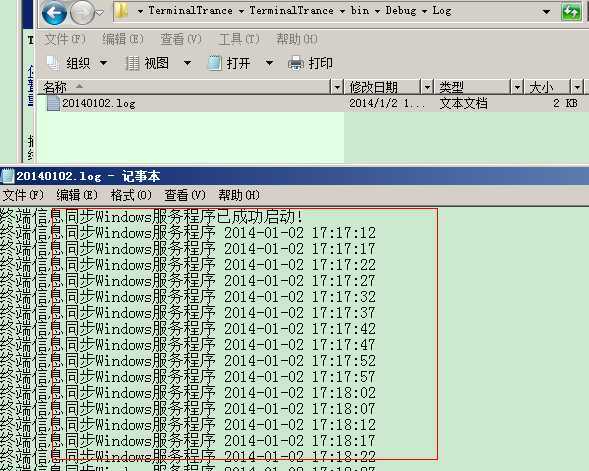Click the log line timestamped 17:17:37
The width and height of the screenshot is (589, 471).
188,313
